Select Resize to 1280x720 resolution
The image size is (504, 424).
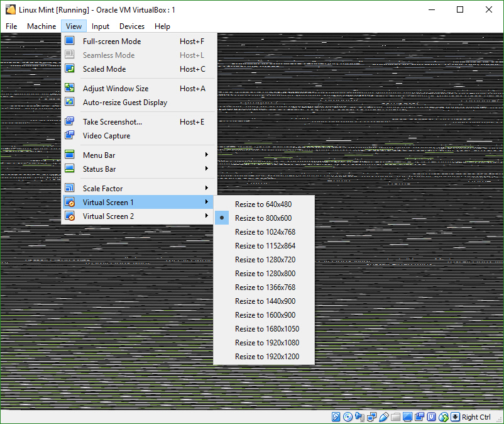[265, 259]
